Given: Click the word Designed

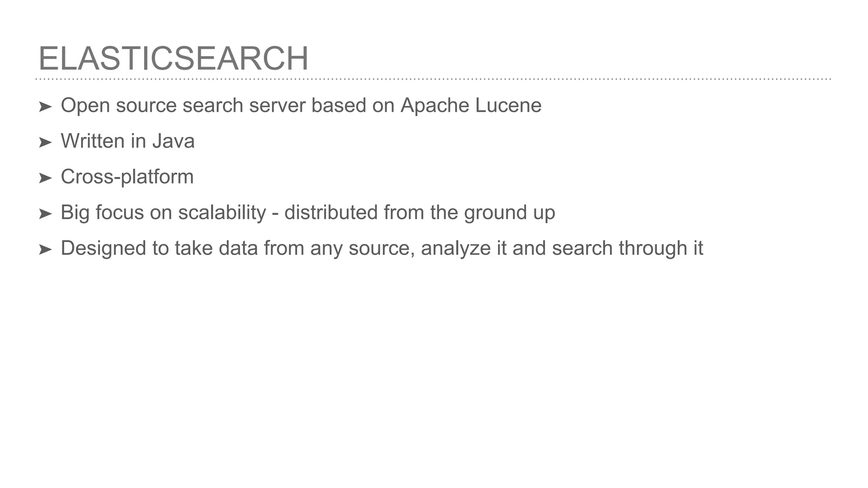Looking at the screenshot, I should click(x=103, y=249).
